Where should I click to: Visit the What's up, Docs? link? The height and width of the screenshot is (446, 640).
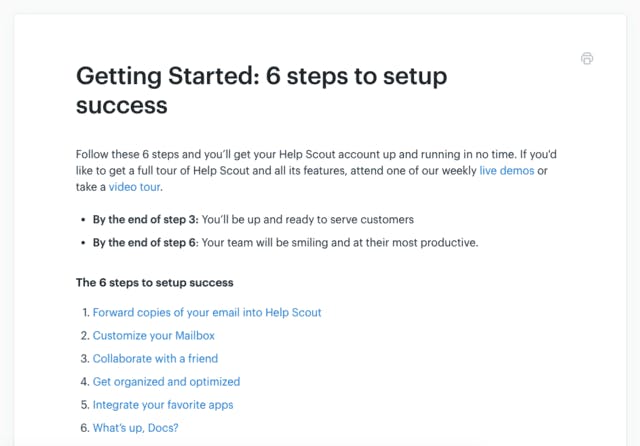coord(136,428)
